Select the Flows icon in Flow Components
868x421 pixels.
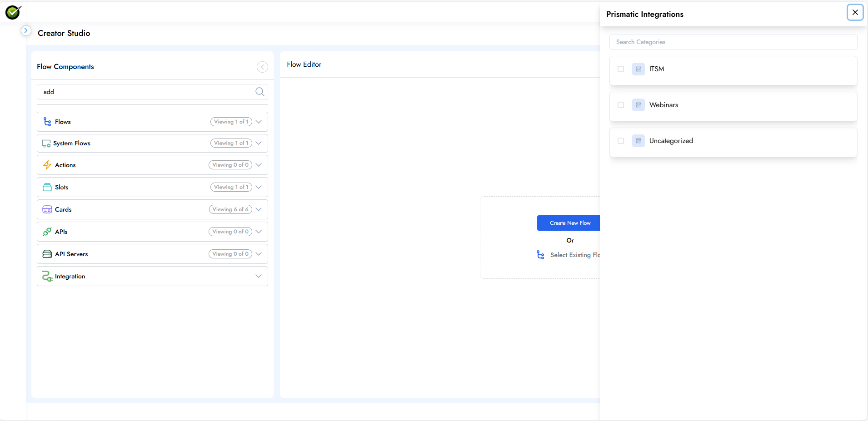47,121
